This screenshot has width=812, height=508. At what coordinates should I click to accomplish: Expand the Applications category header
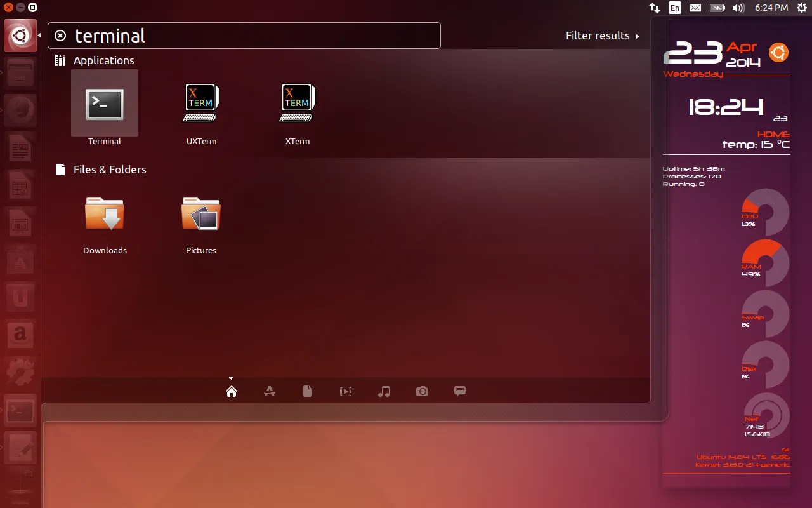103,60
